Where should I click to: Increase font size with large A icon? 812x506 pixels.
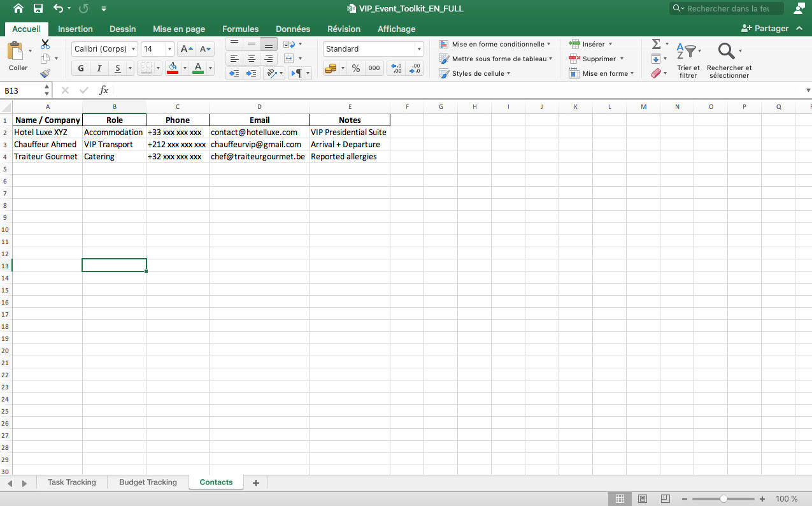(186, 49)
